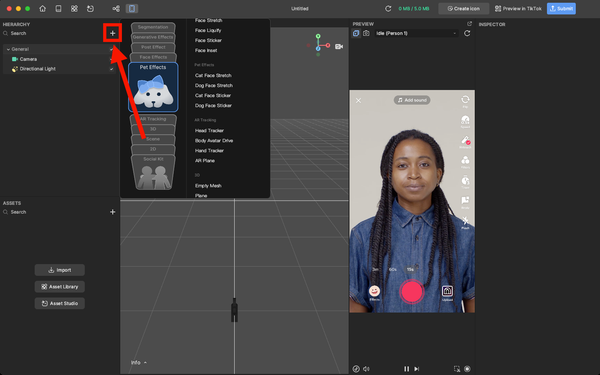Add an object with Hierarchy plus button
The image size is (600, 375).
click(112, 33)
